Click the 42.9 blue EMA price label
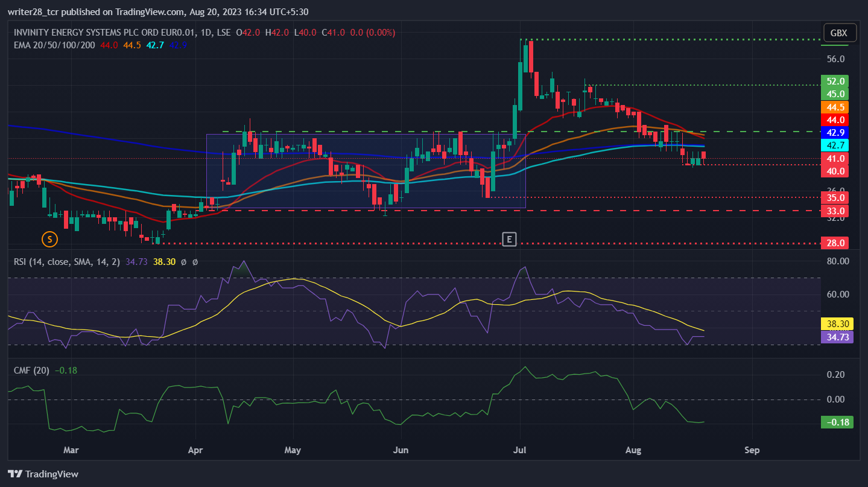This screenshot has height=487, width=868. click(835, 132)
